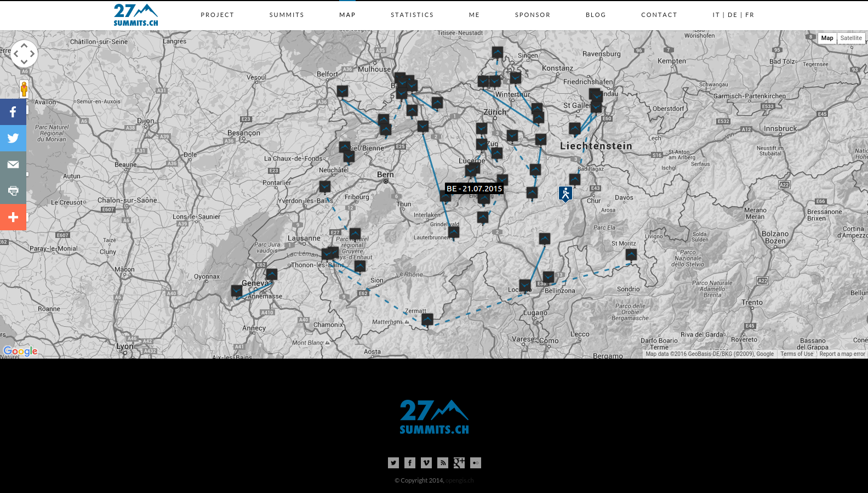The image size is (868, 493).
Task: Click Report a map error link
Action: click(842, 354)
